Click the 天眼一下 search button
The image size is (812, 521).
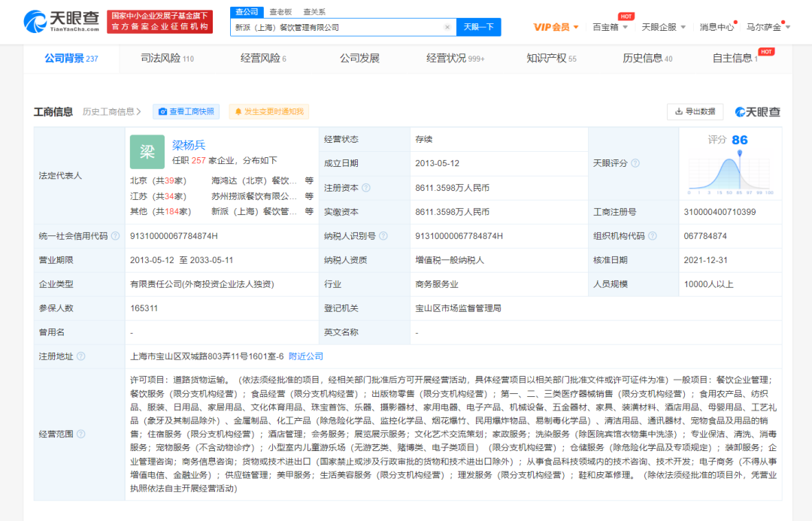[478, 27]
